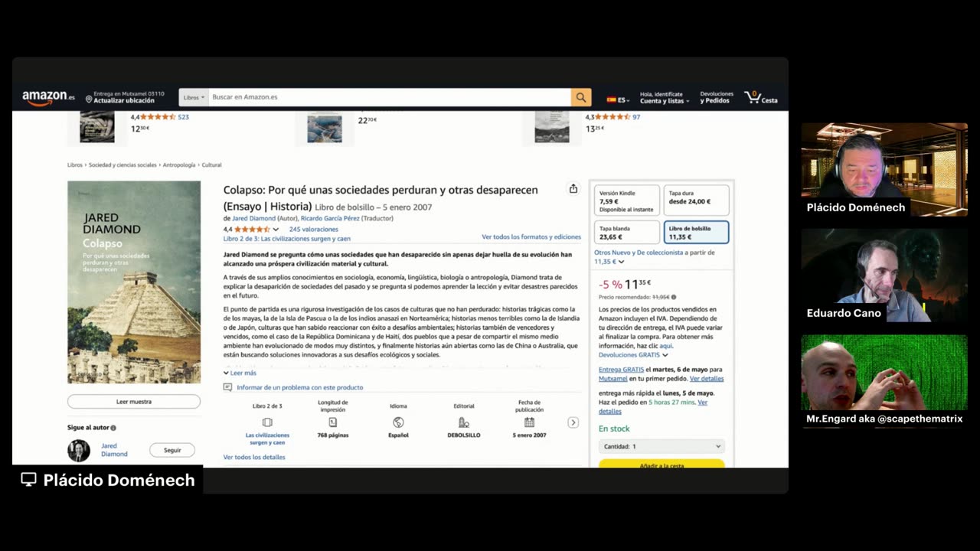Click carousel book thumbnail with 97 ratings

click(552, 128)
